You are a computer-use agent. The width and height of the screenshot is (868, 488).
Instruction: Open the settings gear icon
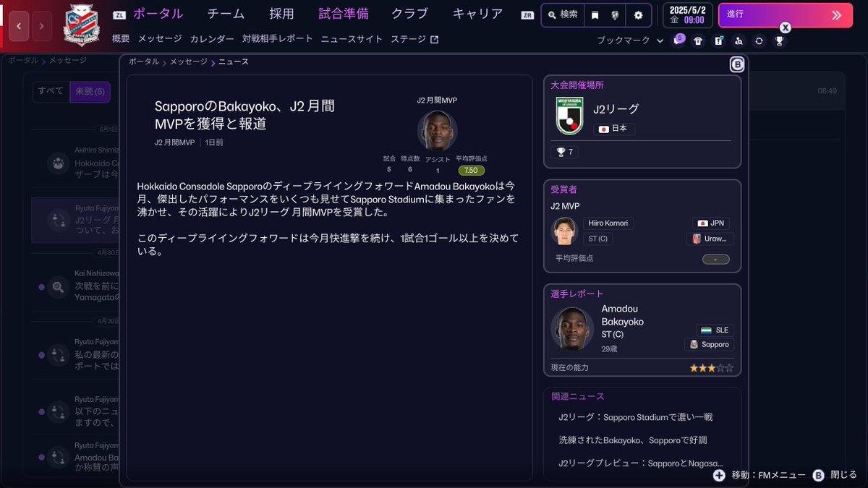[638, 14]
